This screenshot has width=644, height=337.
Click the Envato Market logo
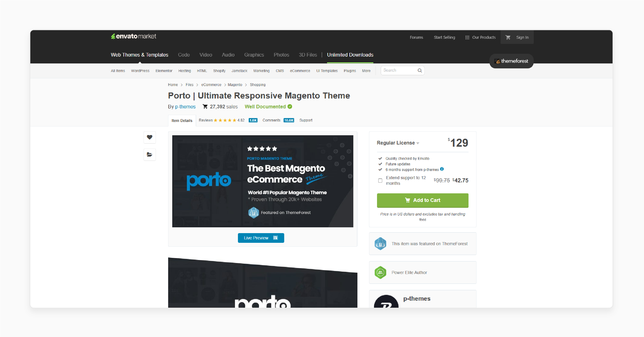point(133,36)
